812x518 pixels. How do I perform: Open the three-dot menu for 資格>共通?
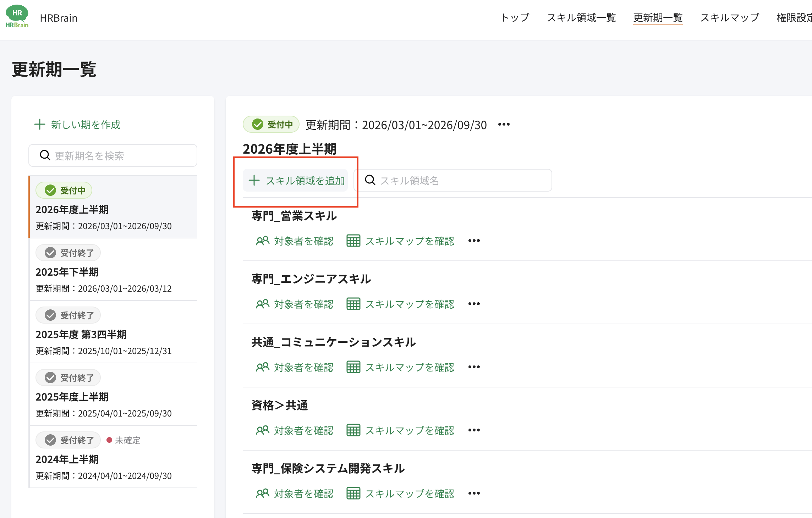pos(474,430)
